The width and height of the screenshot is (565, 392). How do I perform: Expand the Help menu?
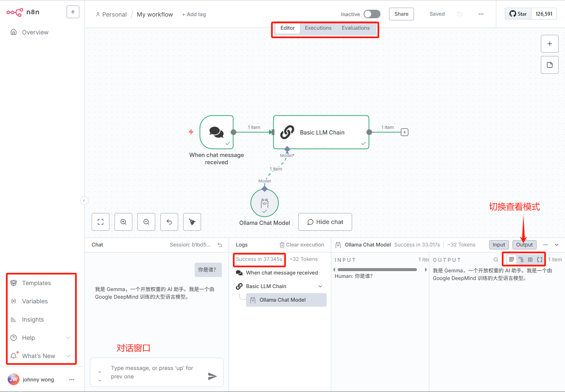point(40,338)
